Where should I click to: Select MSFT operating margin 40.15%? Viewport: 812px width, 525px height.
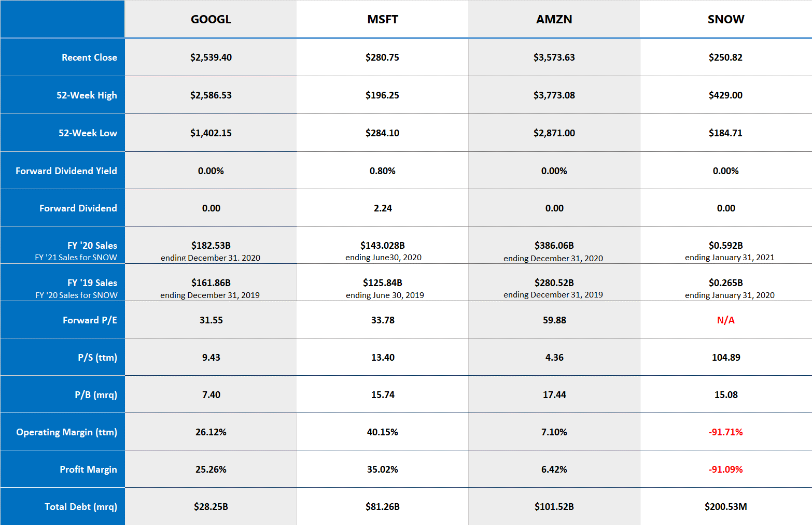tap(383, 432)
